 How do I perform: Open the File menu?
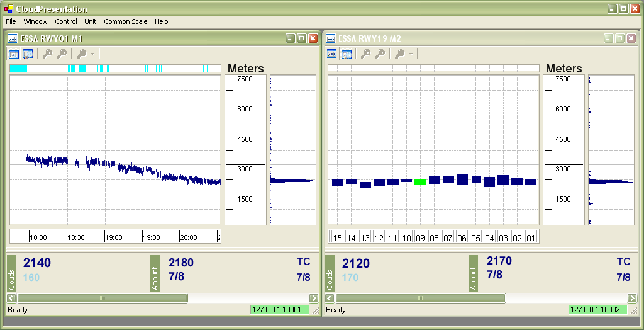point(11,21)
